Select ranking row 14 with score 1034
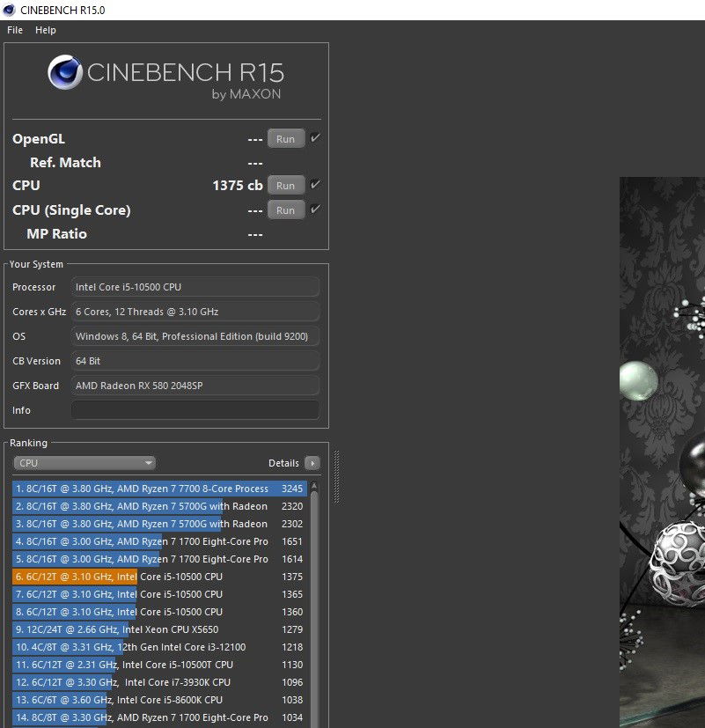This screenshot has width=705, height=728. (x=159, y=717)
